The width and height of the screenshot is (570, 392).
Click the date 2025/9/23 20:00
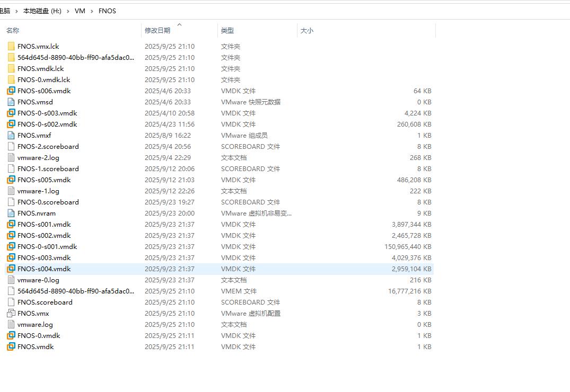(169, 213)
